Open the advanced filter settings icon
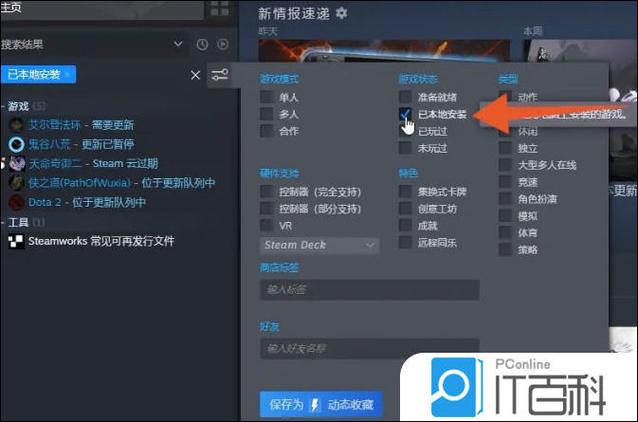Image resolution: width=638 pixels, height=422 pixels. [x=220, y=74]
